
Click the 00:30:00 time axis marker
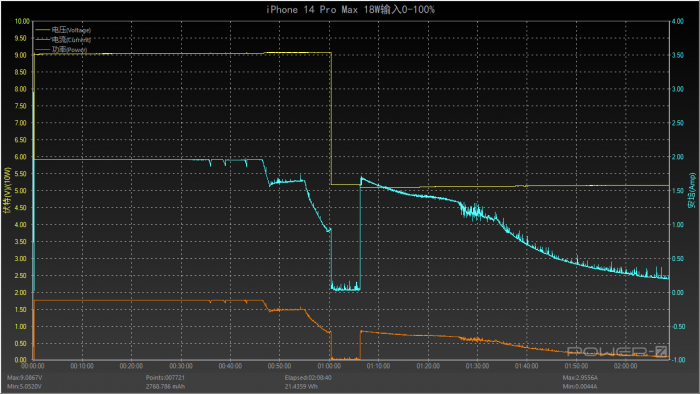click(181, 366)
